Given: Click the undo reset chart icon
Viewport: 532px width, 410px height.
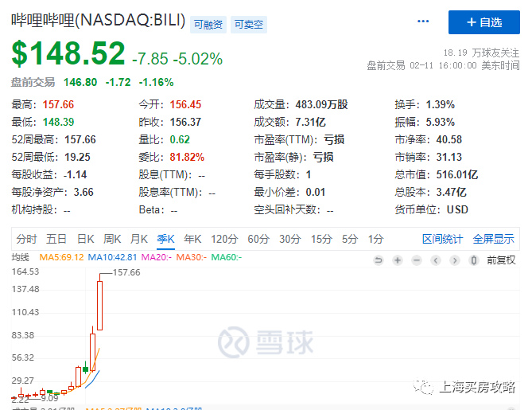Looking at the screenshot, I should click(x=379, y=260).
